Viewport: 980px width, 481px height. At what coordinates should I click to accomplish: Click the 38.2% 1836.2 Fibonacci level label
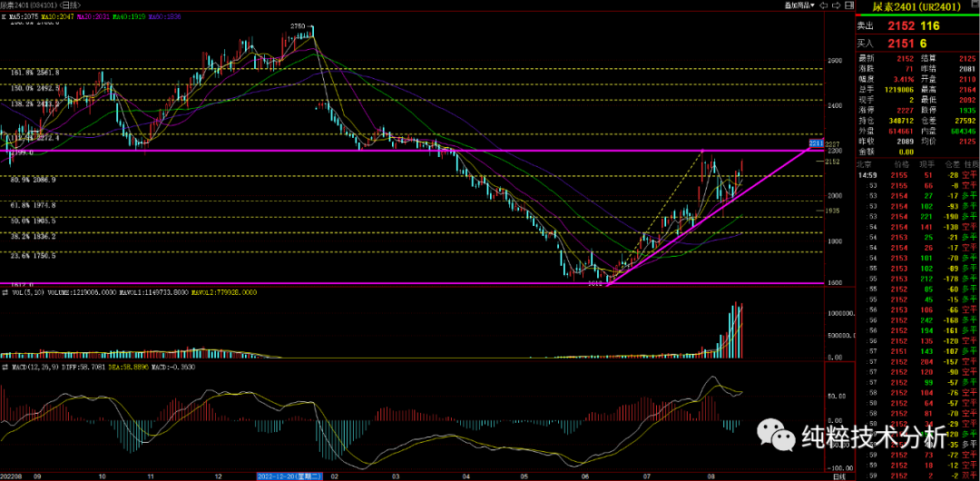[x=34, y=237]
